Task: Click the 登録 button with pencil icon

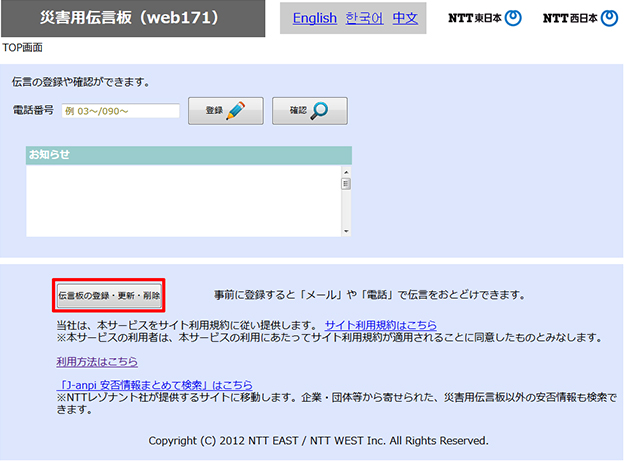Action: pos(226,111)
